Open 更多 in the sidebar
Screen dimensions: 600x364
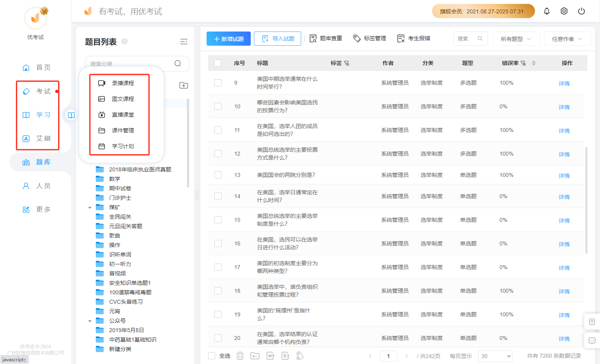(x=37, y=209)
